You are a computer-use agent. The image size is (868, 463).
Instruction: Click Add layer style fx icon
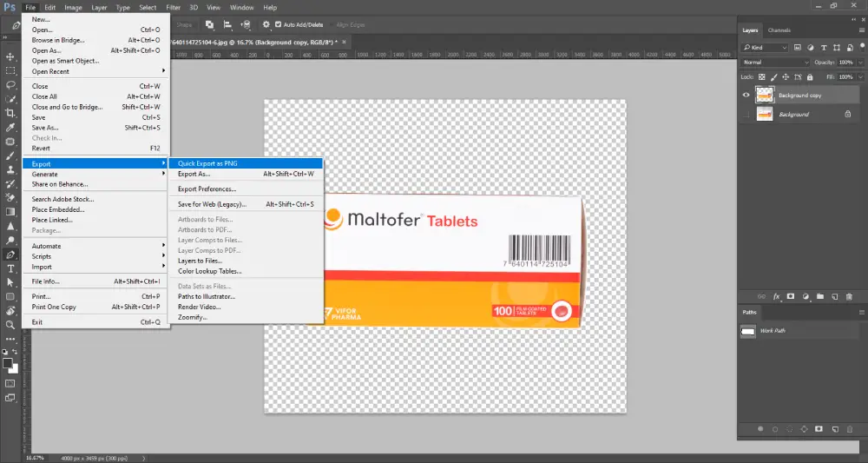[776, 297]
